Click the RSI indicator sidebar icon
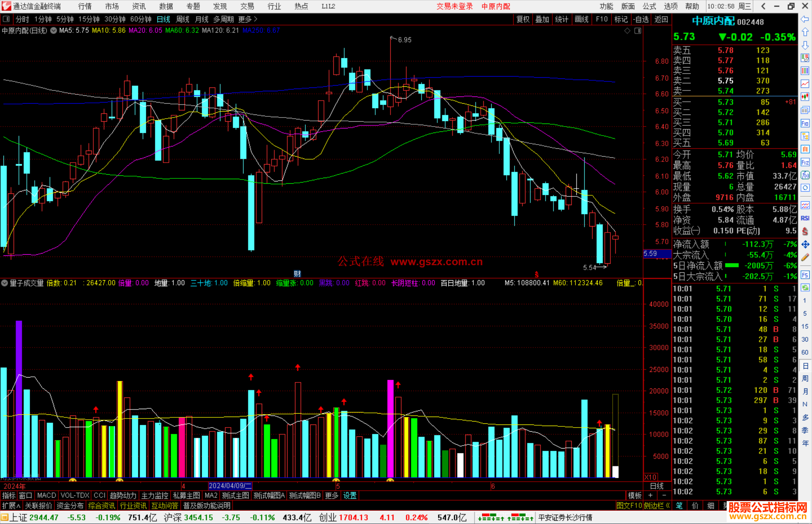The width and height of the screenshot is (812, 524). [x=805, y=218]
